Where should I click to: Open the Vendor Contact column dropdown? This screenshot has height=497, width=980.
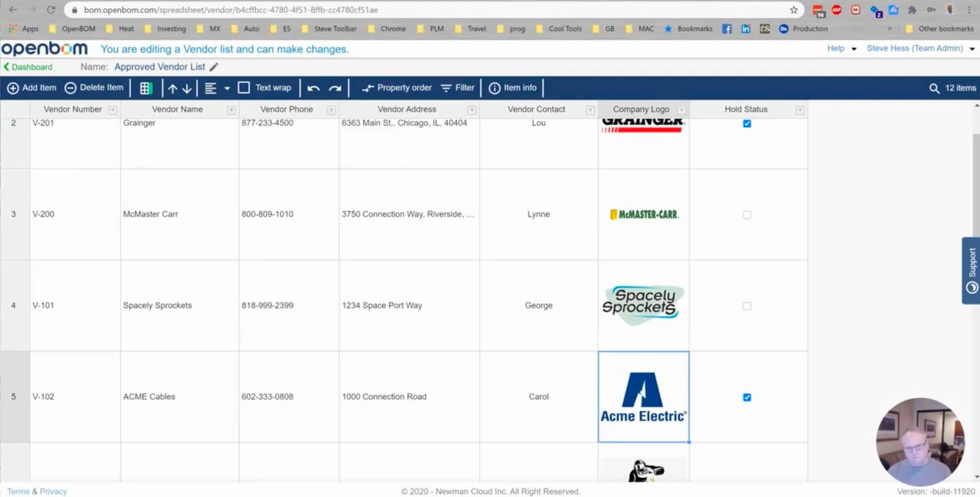pos(590,110)
